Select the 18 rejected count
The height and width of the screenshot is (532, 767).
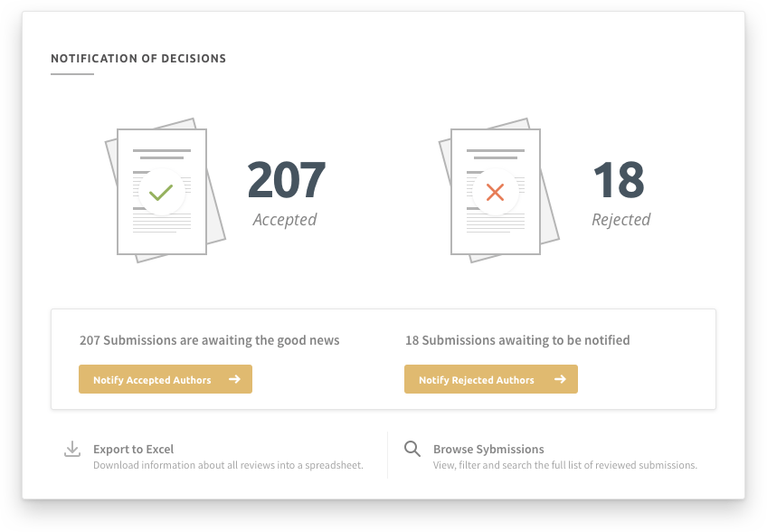(620, 180)
